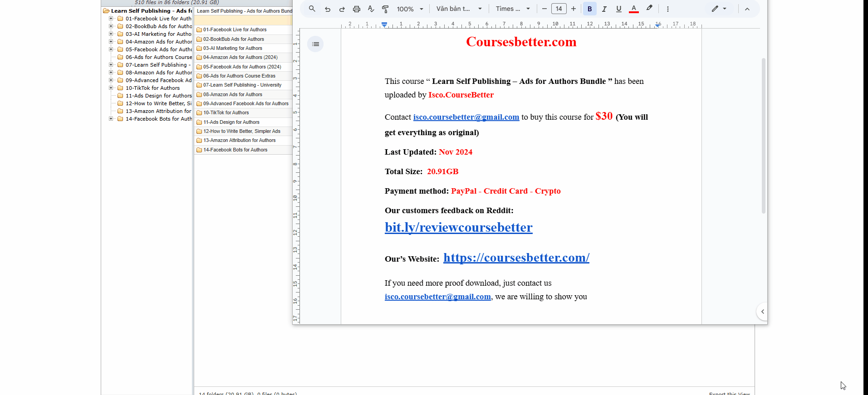The height and width of the screenshot is (395, 868).
Task: Open the more toolbar options menu
Action: pos(667,9)
